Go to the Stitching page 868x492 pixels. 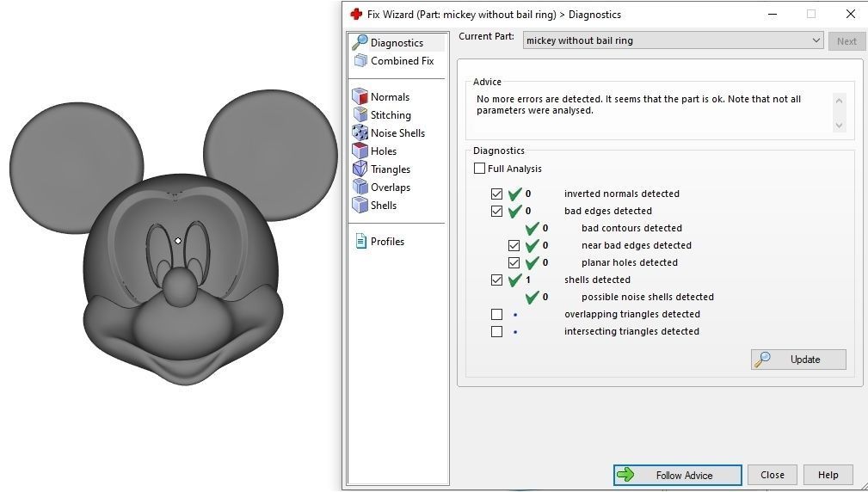tap(391, 115)
